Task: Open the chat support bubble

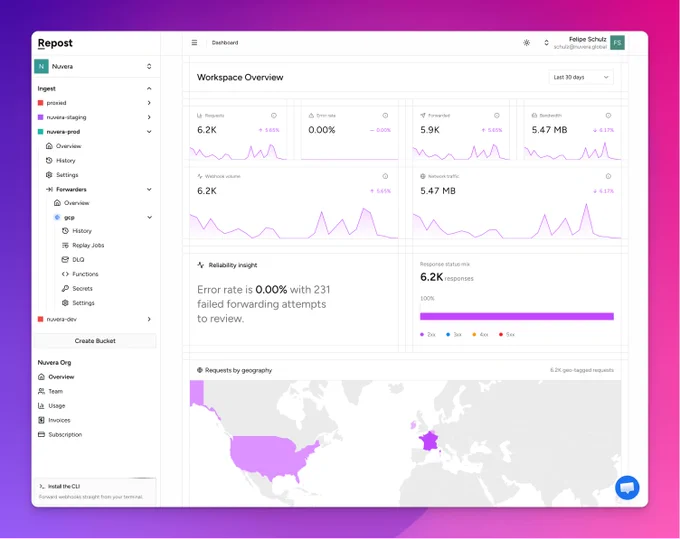Action: coord(627,487)
